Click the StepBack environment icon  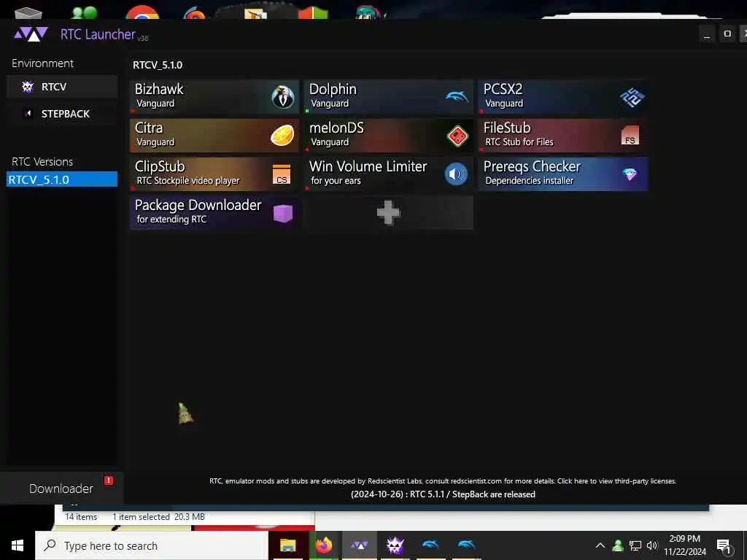(x=28, y=113)
